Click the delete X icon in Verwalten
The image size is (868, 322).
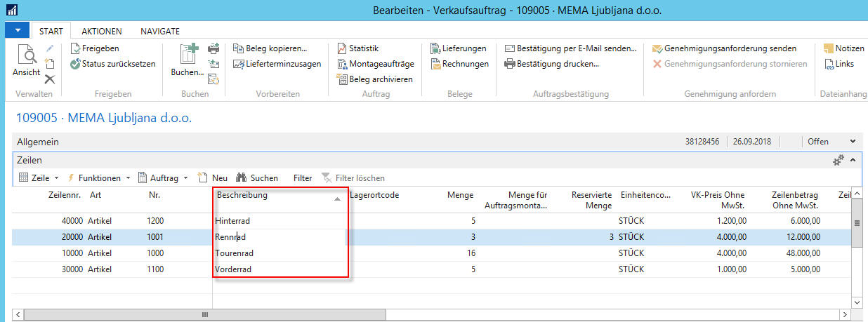tap(50, 79)
